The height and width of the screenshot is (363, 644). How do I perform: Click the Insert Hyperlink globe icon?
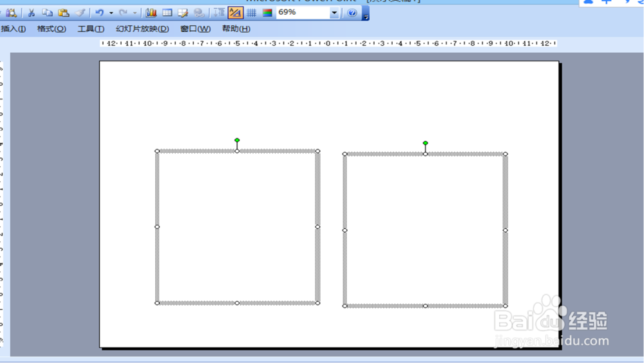[199, 13]
